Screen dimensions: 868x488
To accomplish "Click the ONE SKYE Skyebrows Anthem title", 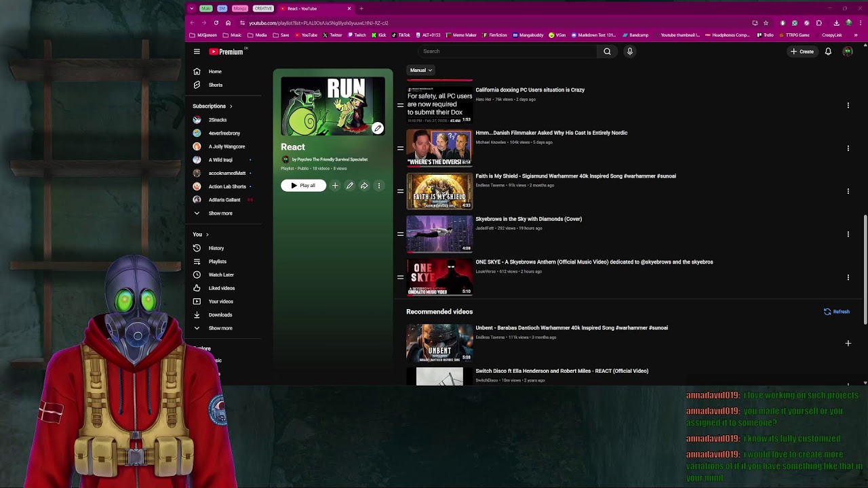I will 594,262.
